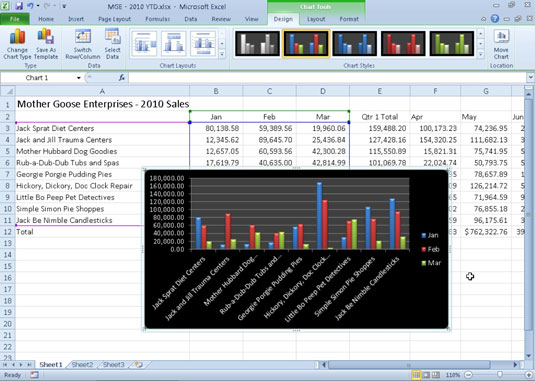Switch to the Insert tab
Image resolution: width=535 pixels, height=381 pixels.
tap(76, 19)
